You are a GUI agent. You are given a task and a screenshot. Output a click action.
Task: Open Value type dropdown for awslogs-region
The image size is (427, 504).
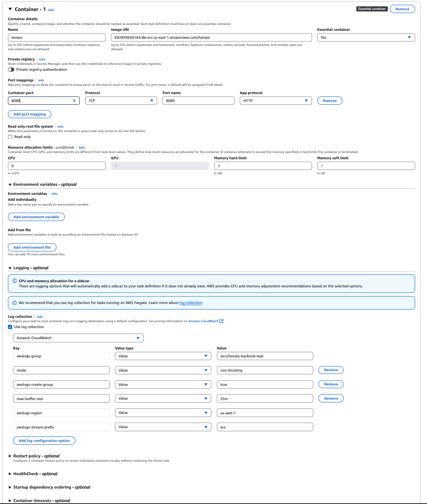(163, 413)
